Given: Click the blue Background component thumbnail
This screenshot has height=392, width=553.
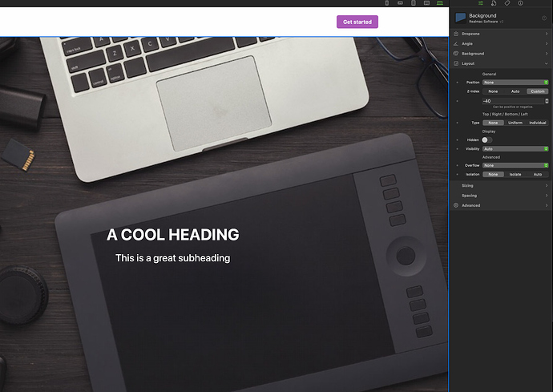Looking at the screenshot, I should [x=460, y=18].
